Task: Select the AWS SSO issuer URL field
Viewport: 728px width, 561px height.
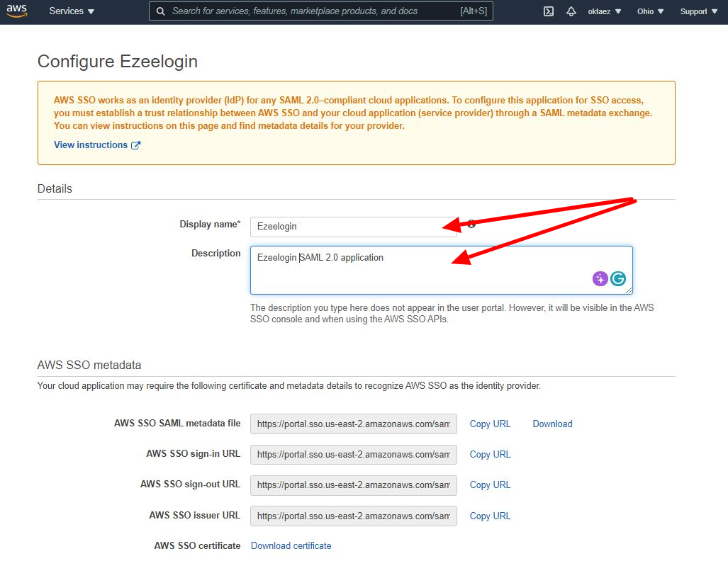Action: (353, 516)
